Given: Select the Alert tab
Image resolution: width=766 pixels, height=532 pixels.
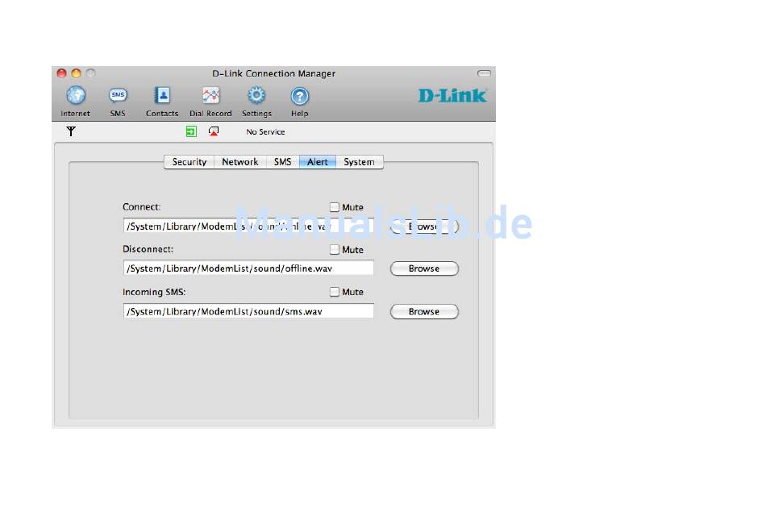Looking at the screenshot, I should tap(318, 162).
